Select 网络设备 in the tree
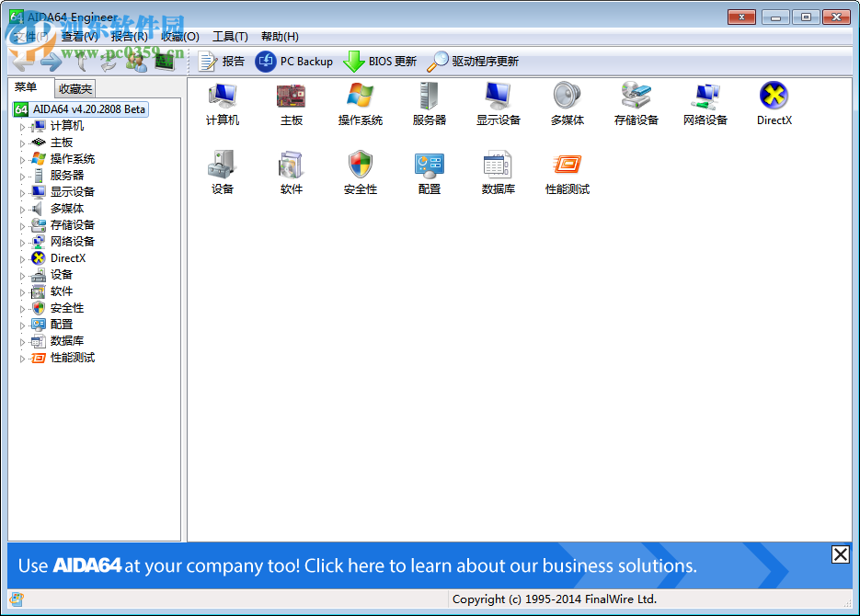This screenshot has width=860, height=616. click(x=73, y=242)
